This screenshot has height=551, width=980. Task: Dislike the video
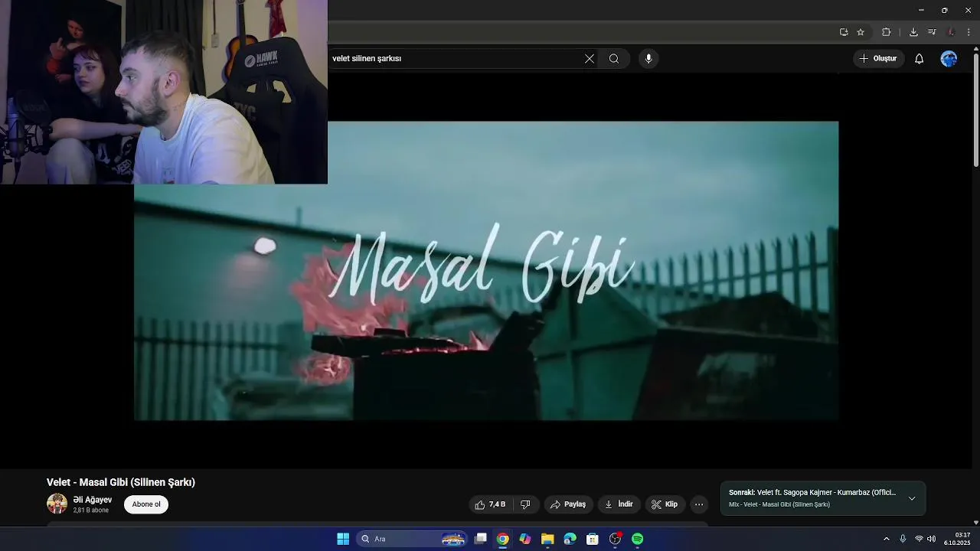[525, 504]
